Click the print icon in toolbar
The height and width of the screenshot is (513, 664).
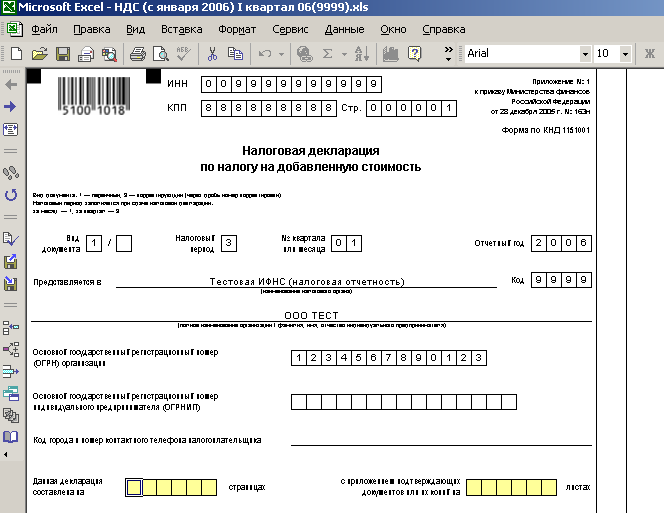(138, 54)
